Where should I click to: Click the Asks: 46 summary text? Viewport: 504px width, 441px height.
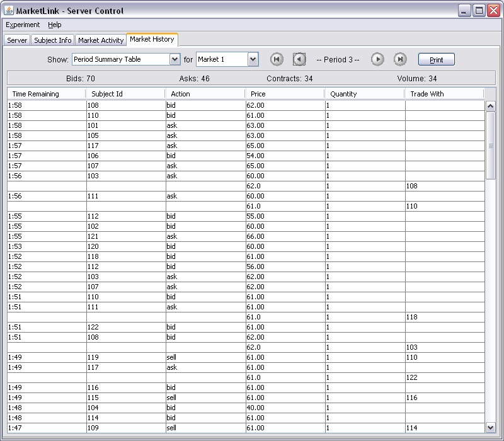pos(194,78)
